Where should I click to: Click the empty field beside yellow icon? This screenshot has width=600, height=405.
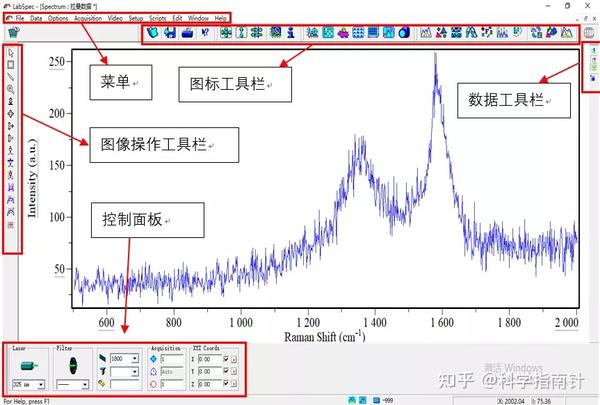[124, 384]
